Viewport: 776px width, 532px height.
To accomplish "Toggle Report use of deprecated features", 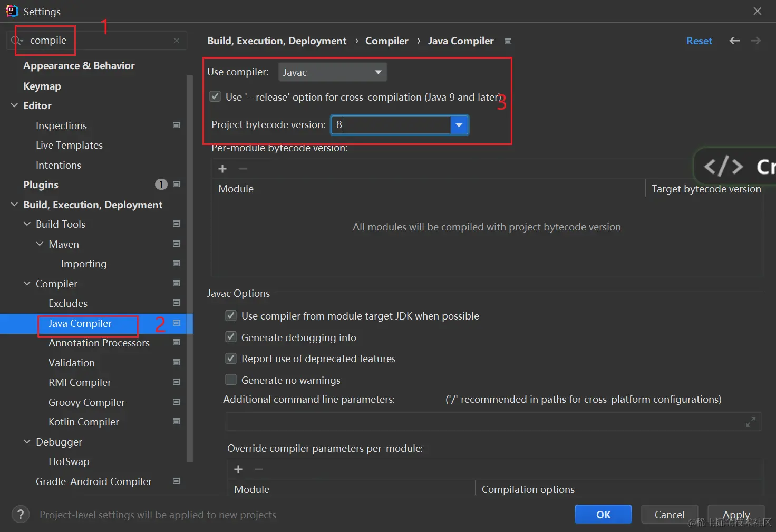I will (231, 359).
